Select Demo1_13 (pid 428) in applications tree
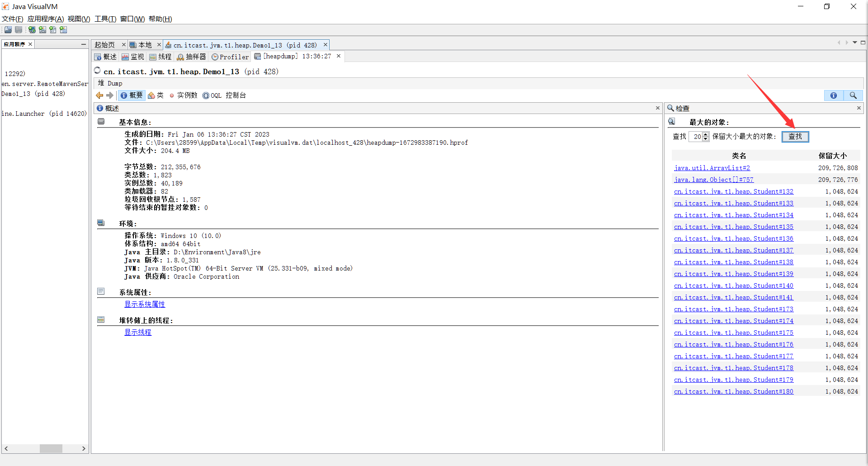 (33, 94)
